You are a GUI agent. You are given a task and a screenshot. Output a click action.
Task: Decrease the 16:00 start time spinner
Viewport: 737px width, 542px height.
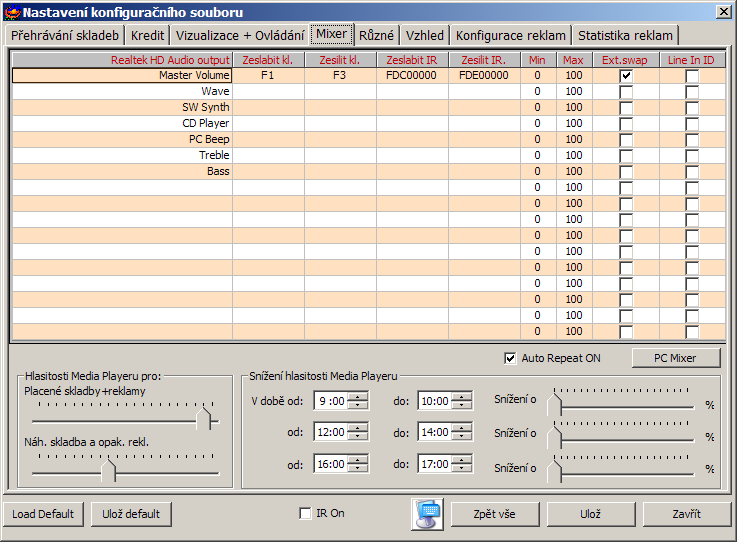point(358,468)
